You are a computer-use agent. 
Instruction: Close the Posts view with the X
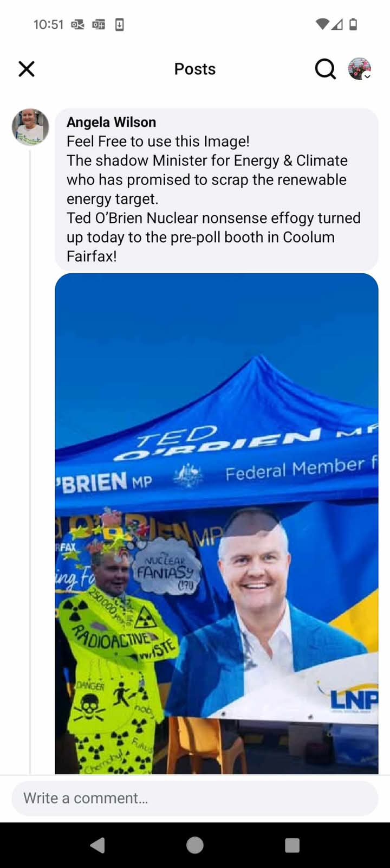[x=27, y=69]
